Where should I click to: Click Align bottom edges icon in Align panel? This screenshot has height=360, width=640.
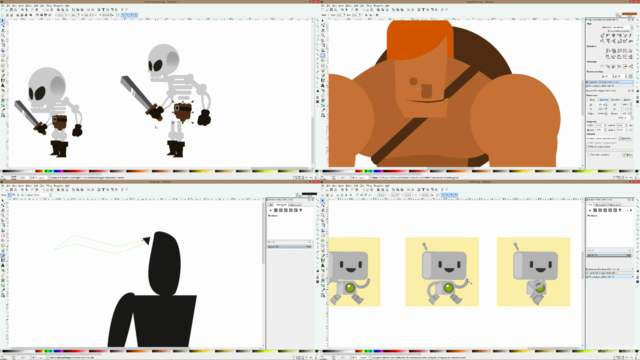(x=620, y=41)
